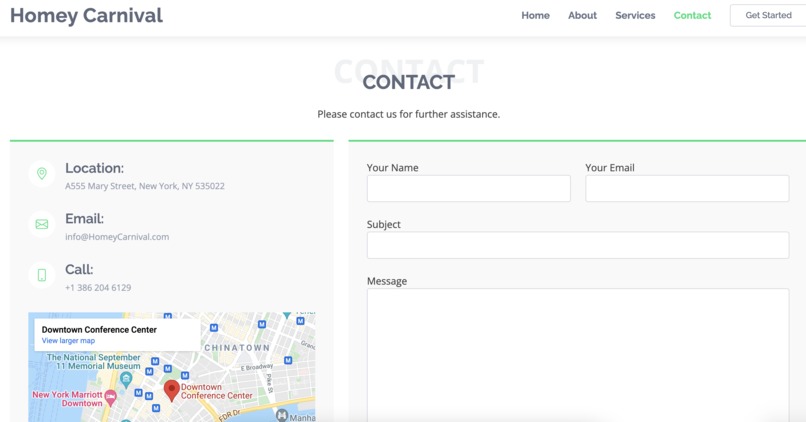The image size is (806, 422).
Task: Click the red Downtown Conference Center map label
Action: coord(216,391)
